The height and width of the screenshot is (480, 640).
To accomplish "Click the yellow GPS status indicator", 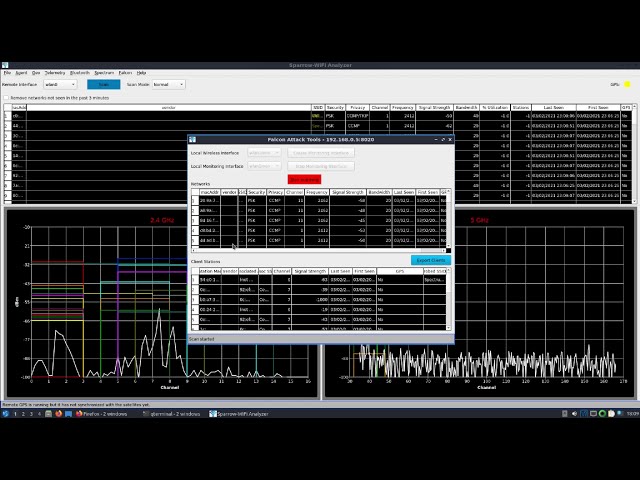I will 627,84.
